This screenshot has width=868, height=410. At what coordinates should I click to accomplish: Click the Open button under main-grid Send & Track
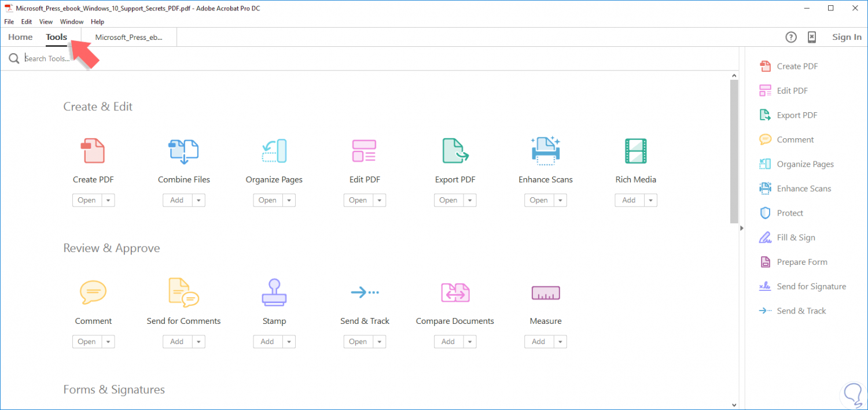(x=358, y=342)
